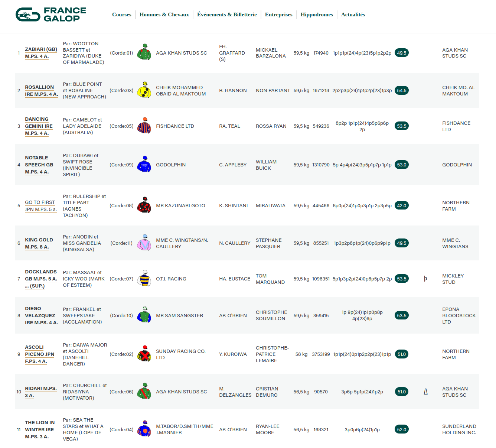Viewport: 496px width, 448px height.
Task: Open KING GOLD horse link
Action: click(x=39, y=243)
